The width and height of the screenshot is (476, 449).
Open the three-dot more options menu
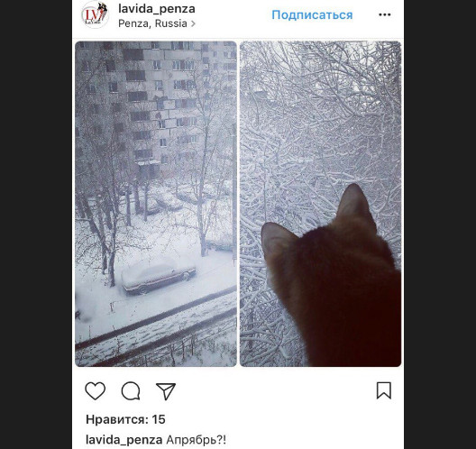(x=385, y=14)
